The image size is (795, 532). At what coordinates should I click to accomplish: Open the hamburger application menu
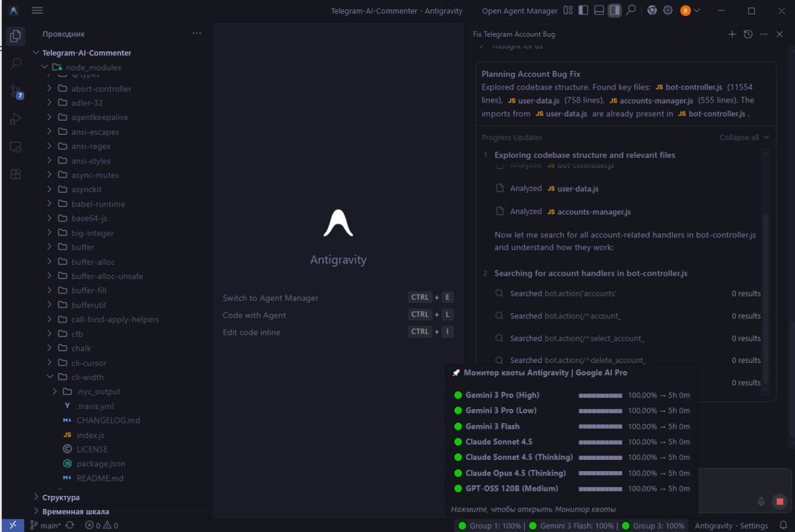(37, 11)
